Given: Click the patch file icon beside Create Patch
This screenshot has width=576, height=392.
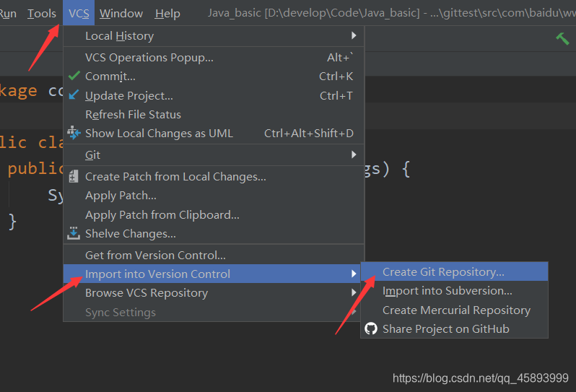Looking at the screenshot, I should pos(74,176).
